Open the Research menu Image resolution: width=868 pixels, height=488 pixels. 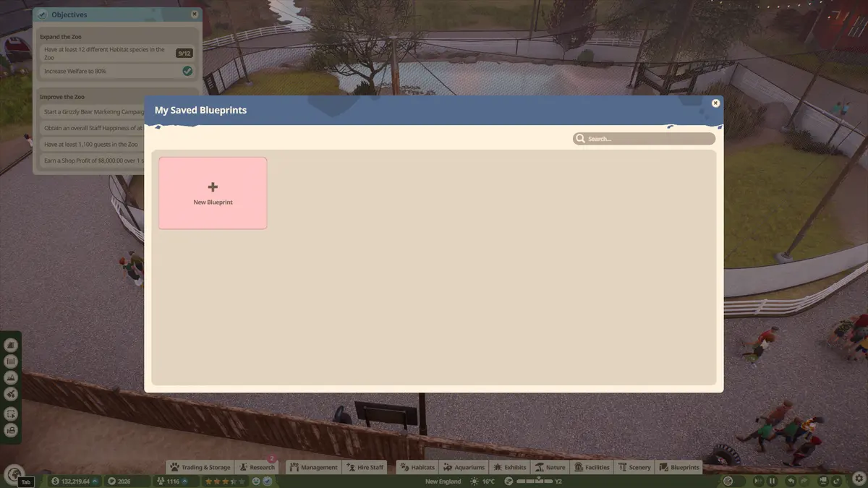[x=257, y=467]
